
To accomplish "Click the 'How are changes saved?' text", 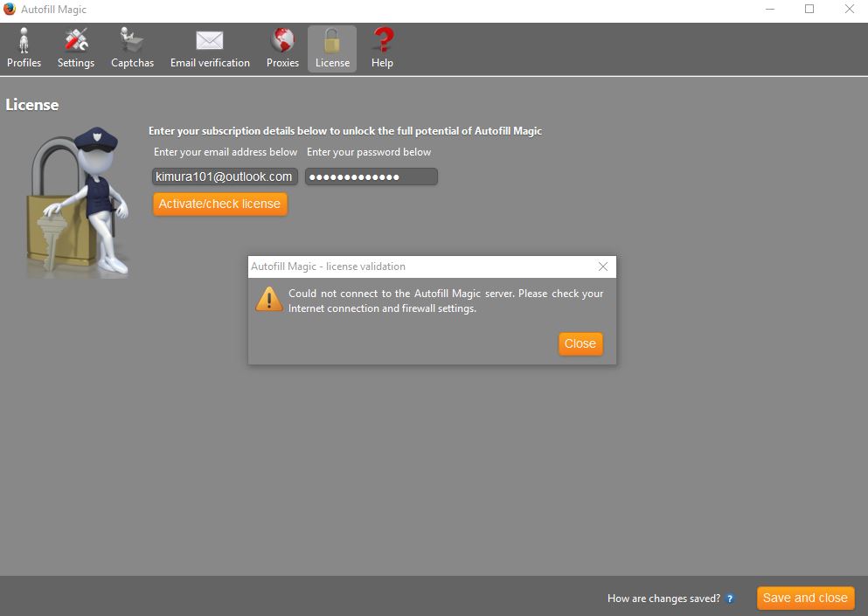I will [x=663, y=599].
